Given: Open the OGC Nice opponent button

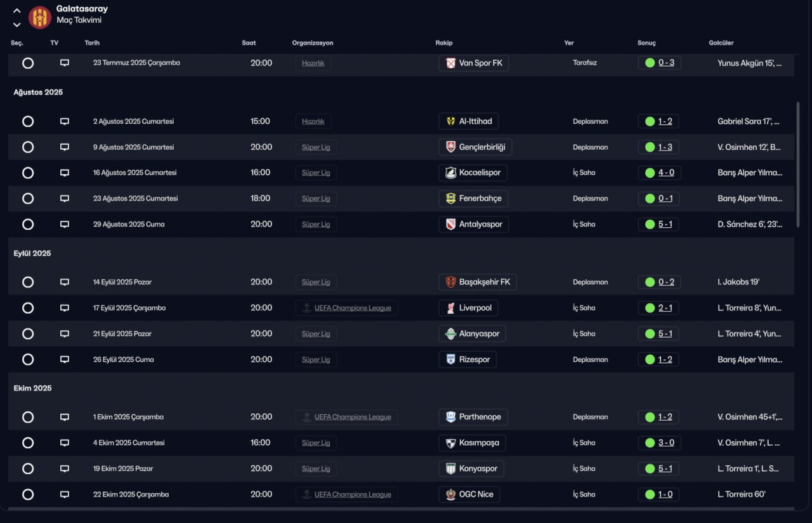Looking at the screenshot, I should pyautogui.click(x=469, y=494).
